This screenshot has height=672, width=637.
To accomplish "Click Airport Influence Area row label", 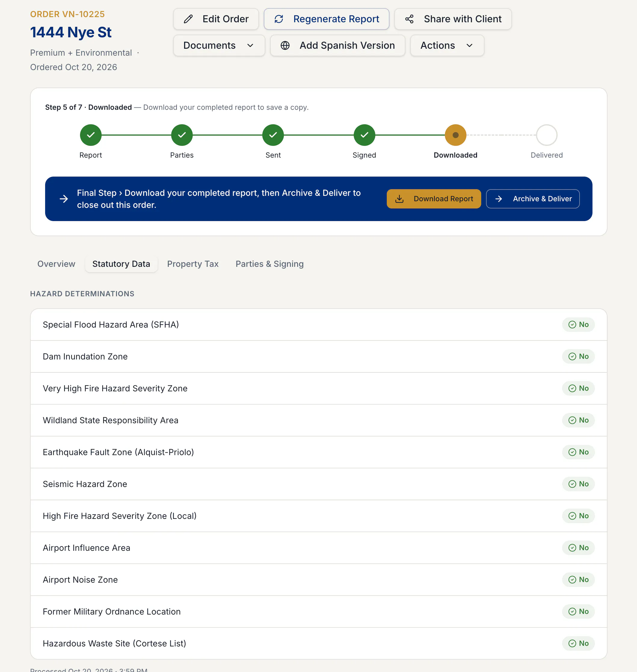I will [87, 548].
